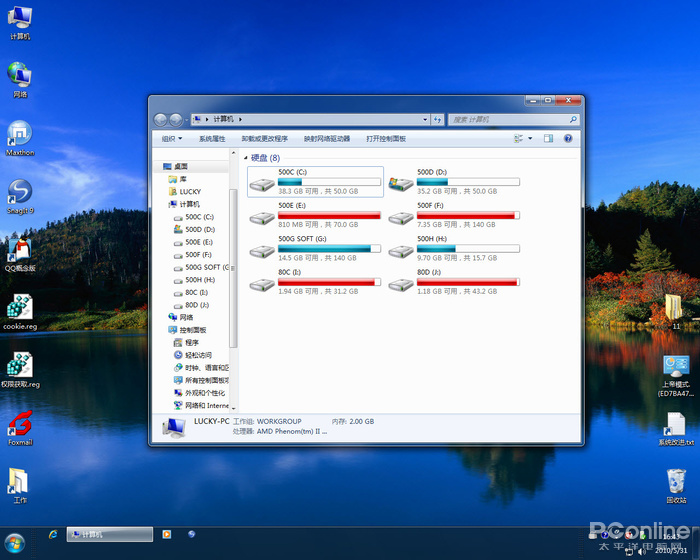
Task: Open the address bar history dropdown
Action: pos(425,120)
